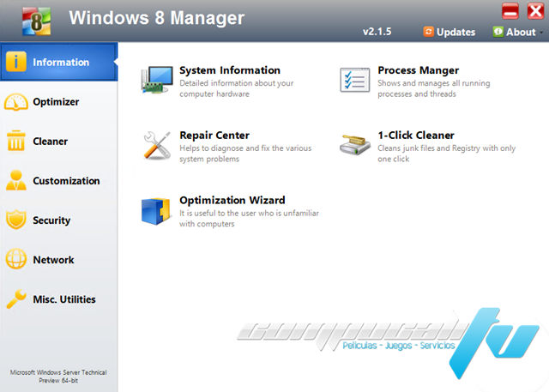Click the version text v2.1.5
The width and height of the screenshot is (549, 392).
(377, 32)
